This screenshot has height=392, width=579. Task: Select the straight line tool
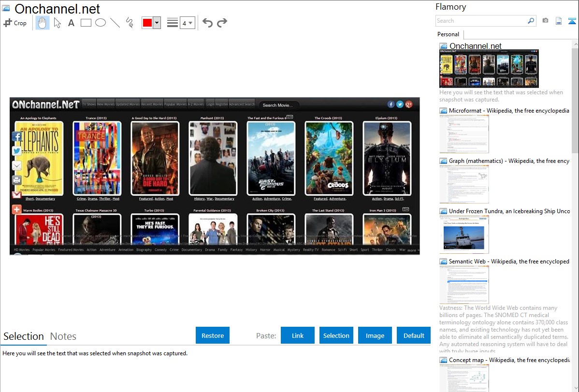115,23
